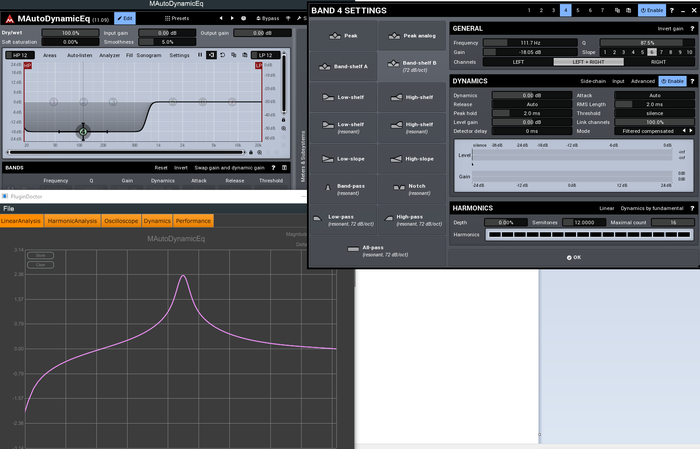Select the resonant High-pass filter

[412, 220]
